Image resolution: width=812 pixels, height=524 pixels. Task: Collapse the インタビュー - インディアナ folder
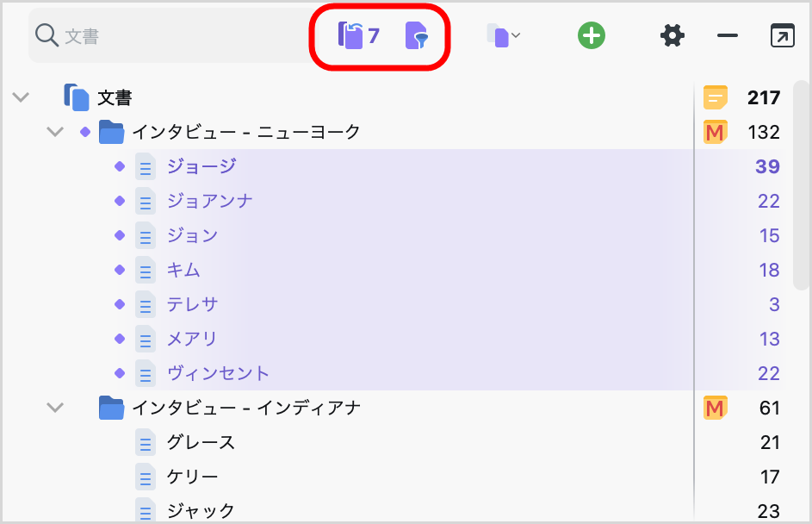(x=55, y=408)
